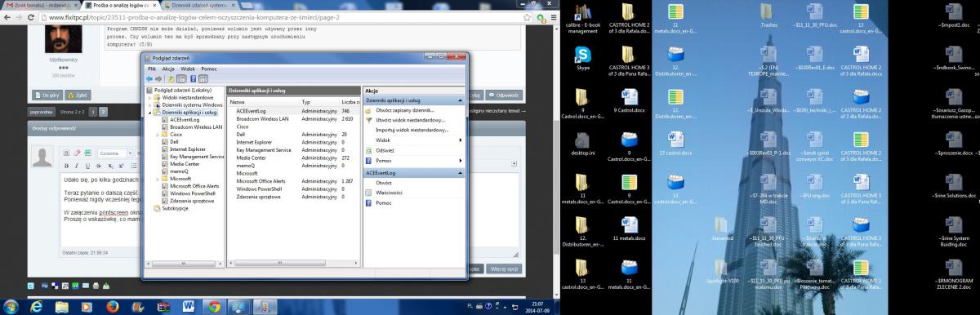
Task: Expand the Cisco tree node
Action: coord(158,134)
